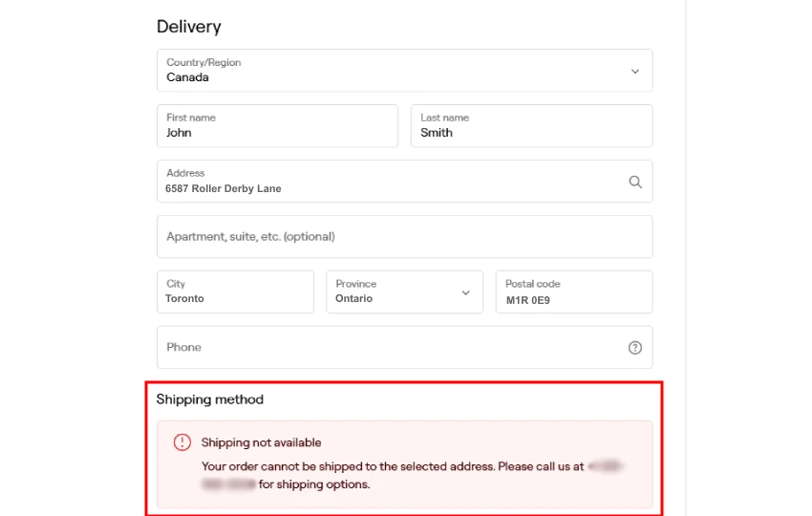This screenshot has height=516, width=812.
Task: Click the City field showing Toronto
Action: pos(235,292)
